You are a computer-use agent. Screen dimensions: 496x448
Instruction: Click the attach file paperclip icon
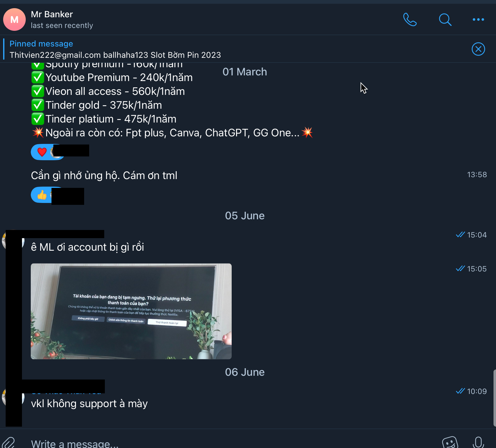click(x=8, y=442)
